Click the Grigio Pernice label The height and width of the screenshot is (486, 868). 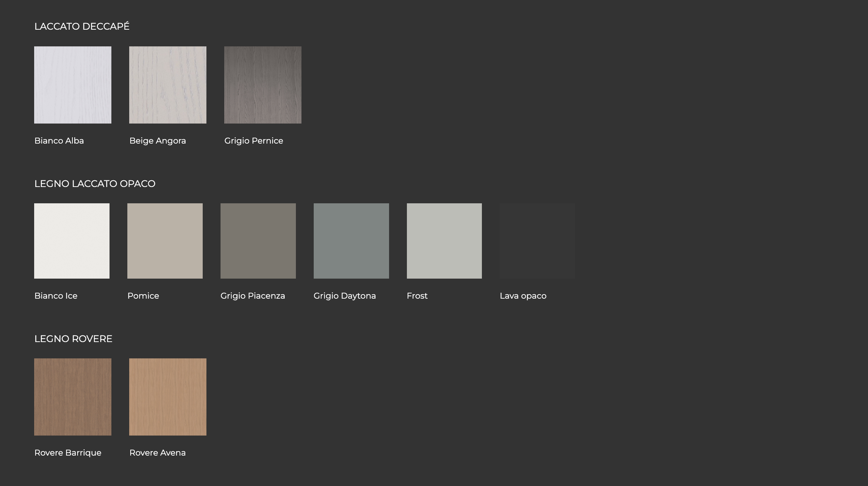(x=254, y=141)
